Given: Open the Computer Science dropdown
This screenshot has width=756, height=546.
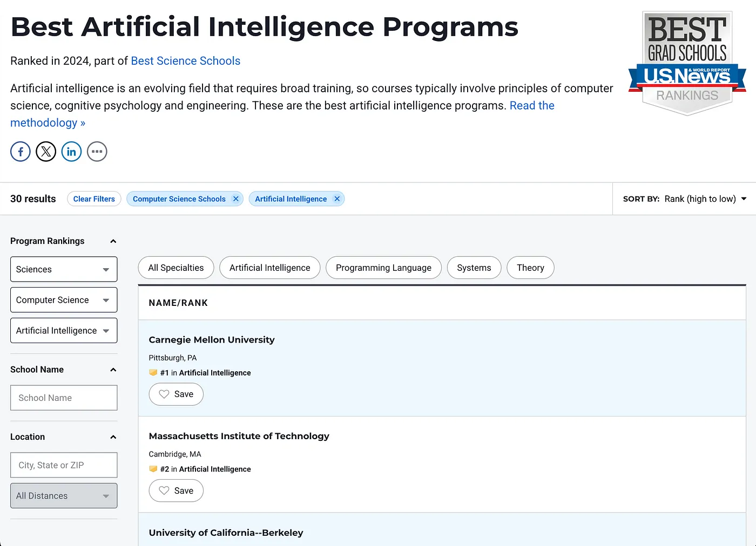Looking at the screenshot, I should tap(64, 300).
